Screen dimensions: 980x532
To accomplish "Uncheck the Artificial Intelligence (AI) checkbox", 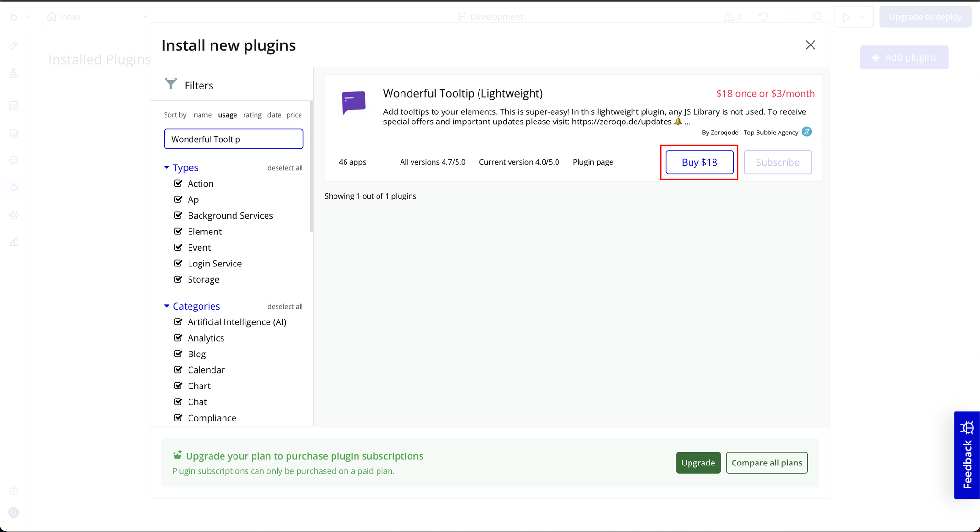I will pos(178,321).
